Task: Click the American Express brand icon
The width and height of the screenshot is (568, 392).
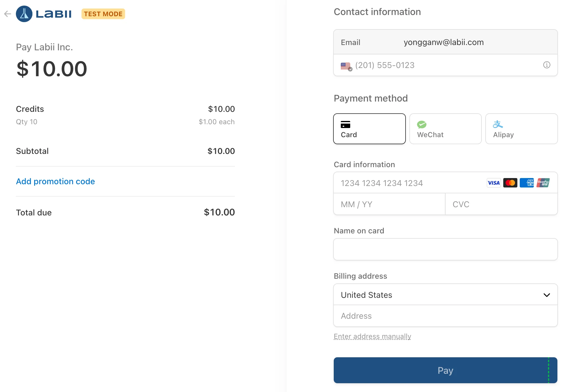Action: point(527,183)
